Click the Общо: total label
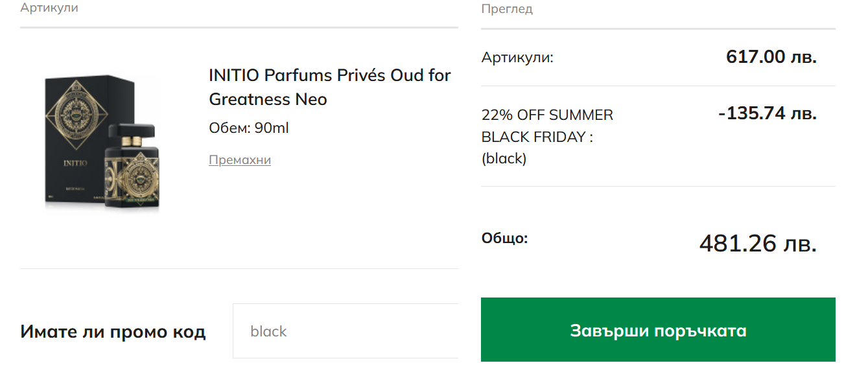 tap(504, 239)
